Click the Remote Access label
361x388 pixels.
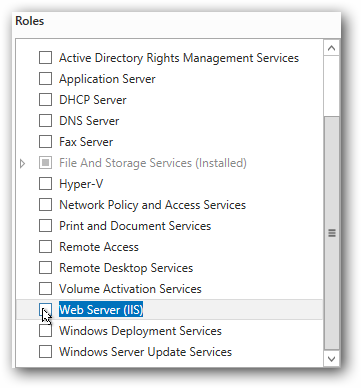point(99,247)
